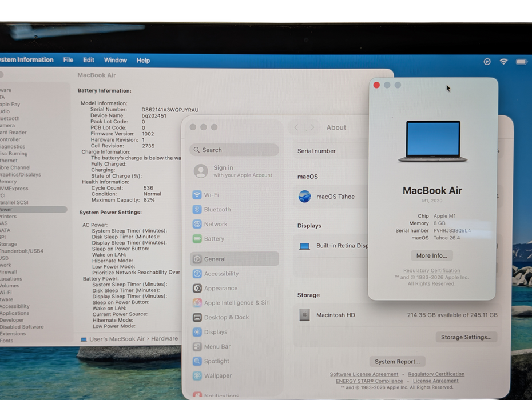Open the ENERGY STAR Compliance link
Viewport: 532px width, 400px height.
point(370,381)
